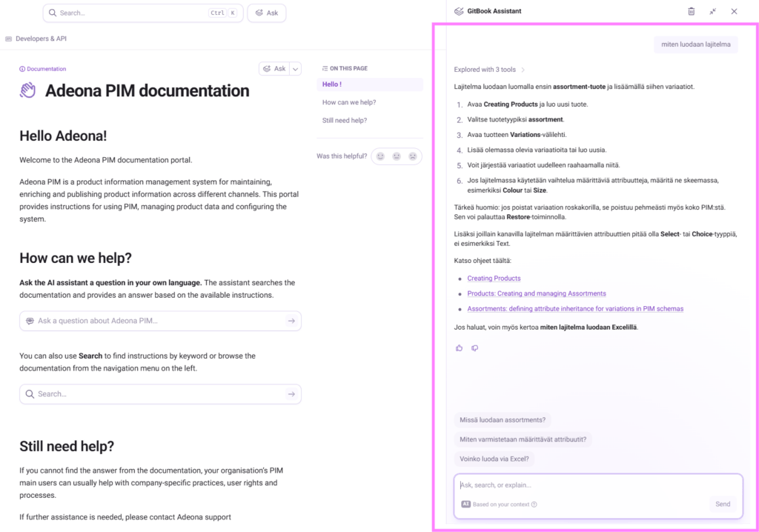Click the Hello Adeona! heading
Image resolution: width=759 pixels, height=532 pixels.
pyautogui.click(x=63, y=136)
